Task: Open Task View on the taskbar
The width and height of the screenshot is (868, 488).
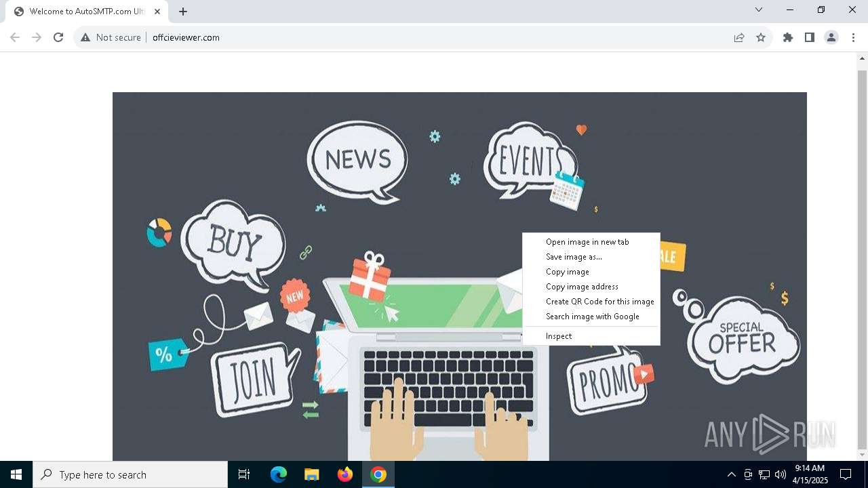Action: point(244,474)
